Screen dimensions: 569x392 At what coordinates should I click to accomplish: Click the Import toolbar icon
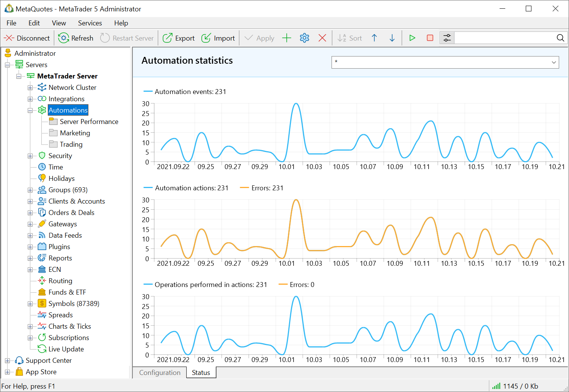click(206, 38)
